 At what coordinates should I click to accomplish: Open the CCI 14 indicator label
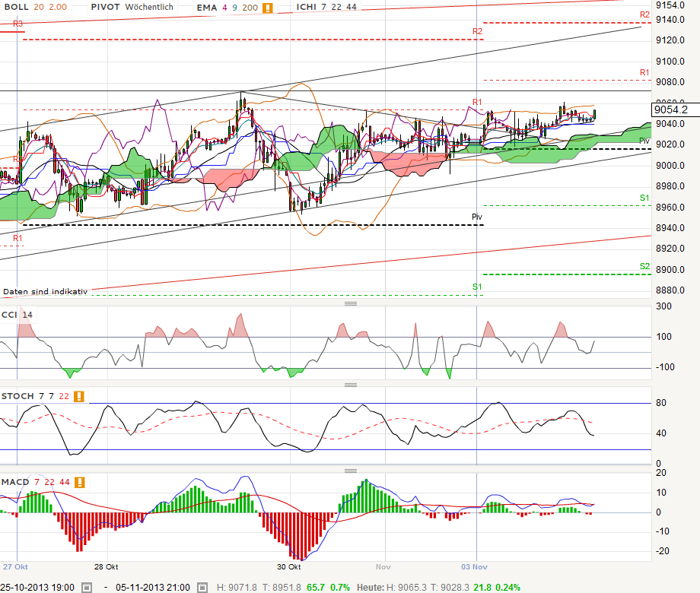click(x=17, y=315)
